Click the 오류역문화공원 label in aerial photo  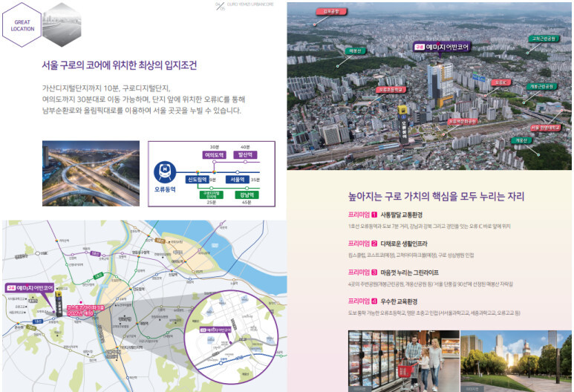coord(463,121)
